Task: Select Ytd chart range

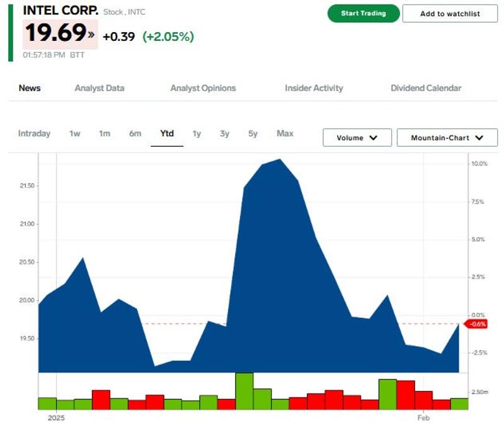Action: 167,133
